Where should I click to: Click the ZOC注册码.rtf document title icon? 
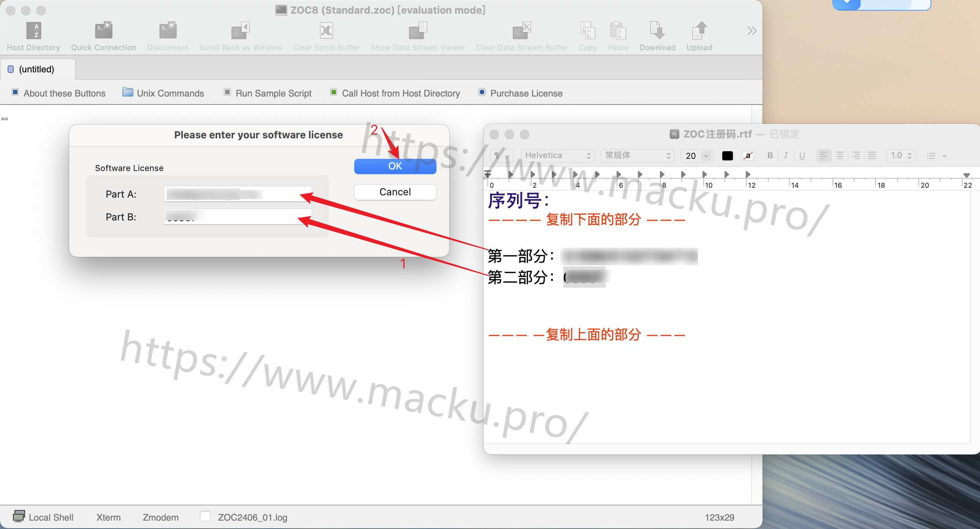tap(674, 134)
